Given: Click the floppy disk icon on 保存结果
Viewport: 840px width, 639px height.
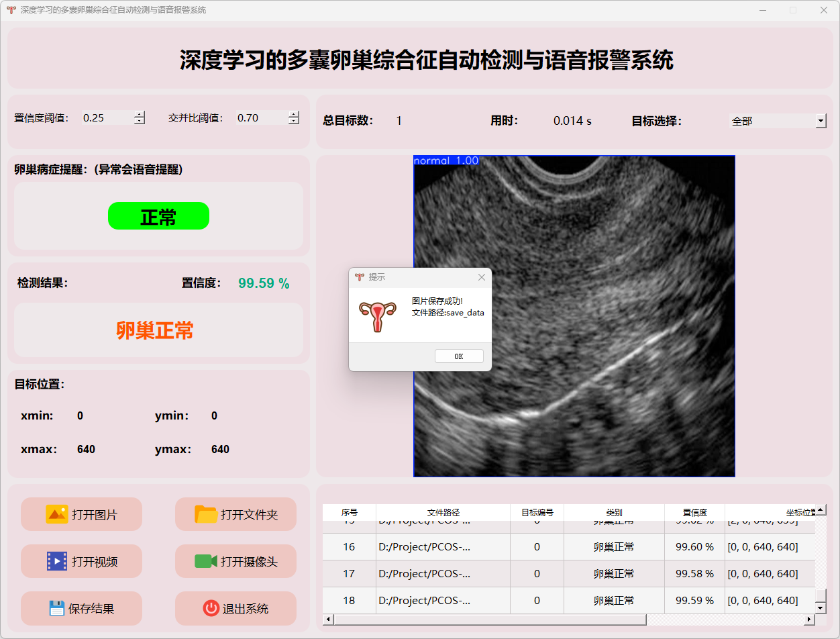Looking at the screenshot, I should 57,608.
